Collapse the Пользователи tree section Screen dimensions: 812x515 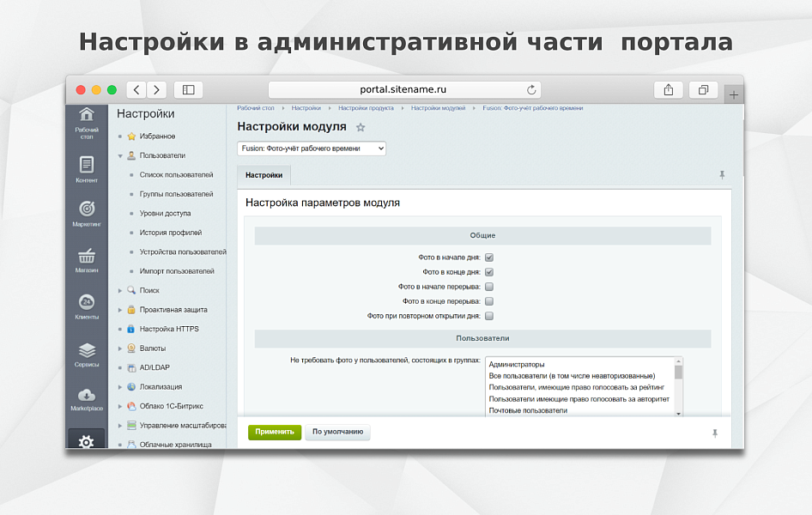pos(121,155)
